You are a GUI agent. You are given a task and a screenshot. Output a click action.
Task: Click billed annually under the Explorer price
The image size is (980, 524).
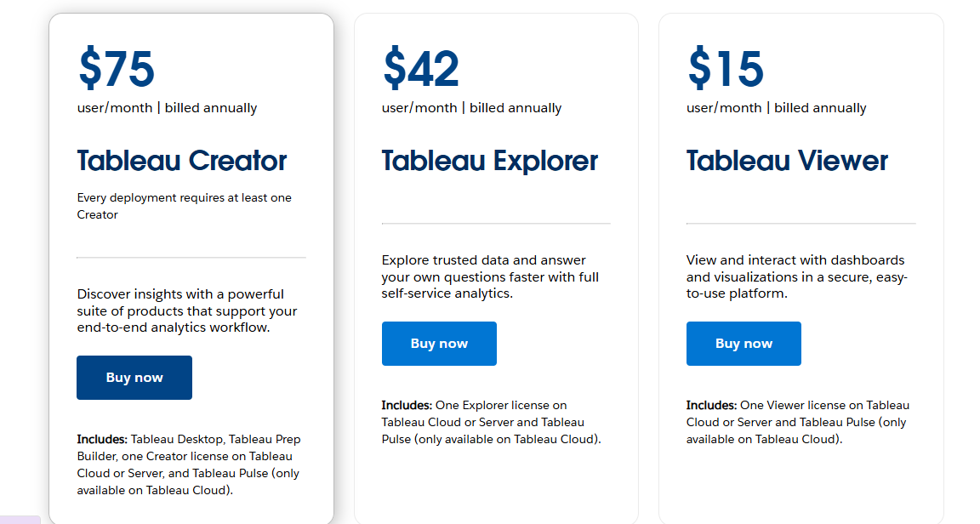(x=516, y=107)
